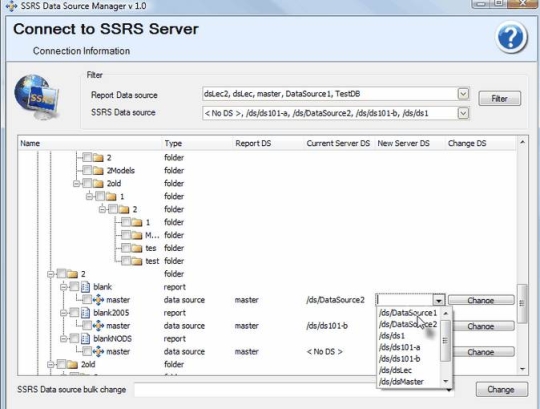Check the 2Models folder checkbox

(x=87, y=170)
